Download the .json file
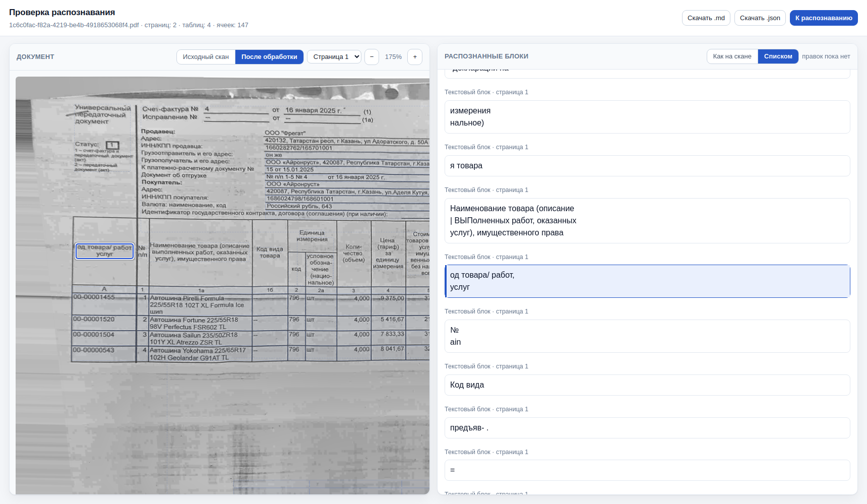This screenshot has height=504, width=867. pyautogui.click(x=760, y=18)
